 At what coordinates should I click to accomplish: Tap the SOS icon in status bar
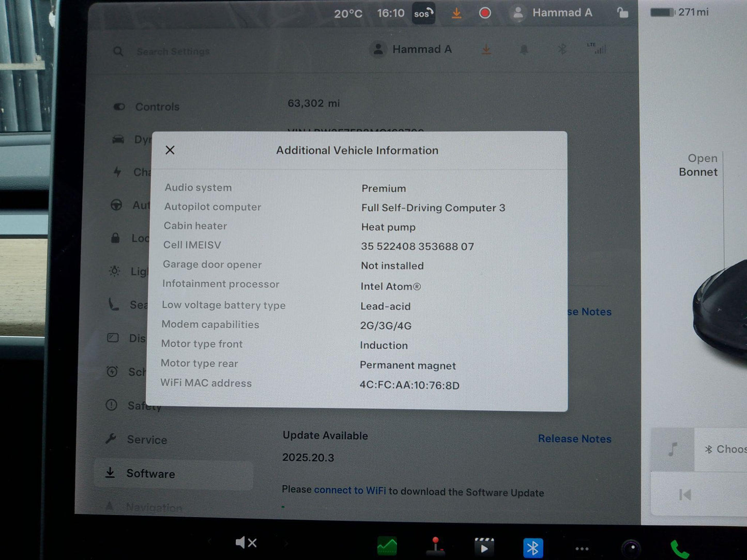coord(423,13)
